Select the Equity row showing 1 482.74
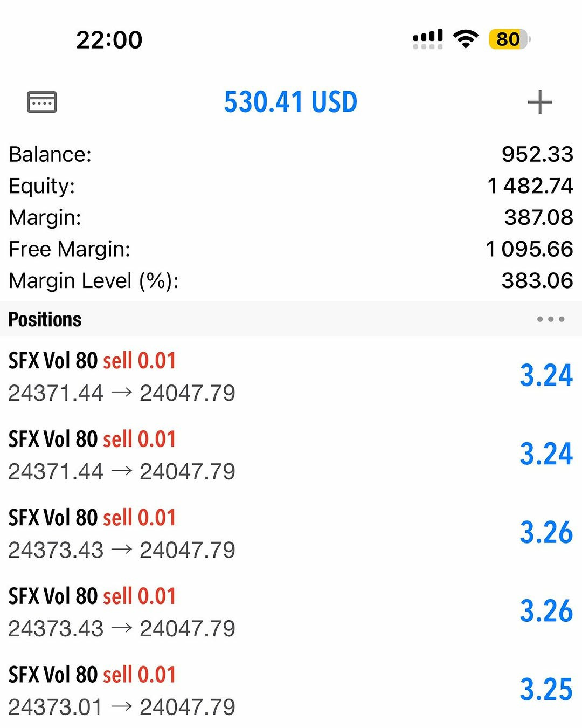This screenshot has width=582, height=728. point(291,186)
